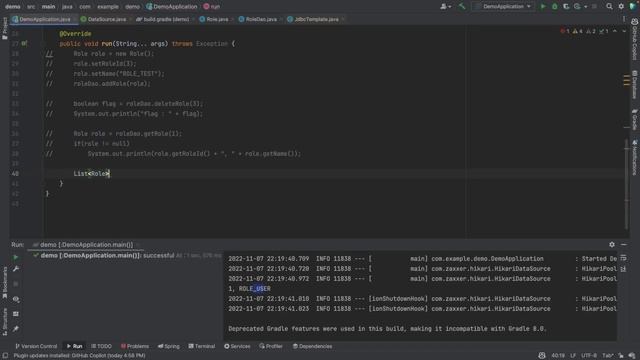Open Terminal tool window

(x=202, y=346)
